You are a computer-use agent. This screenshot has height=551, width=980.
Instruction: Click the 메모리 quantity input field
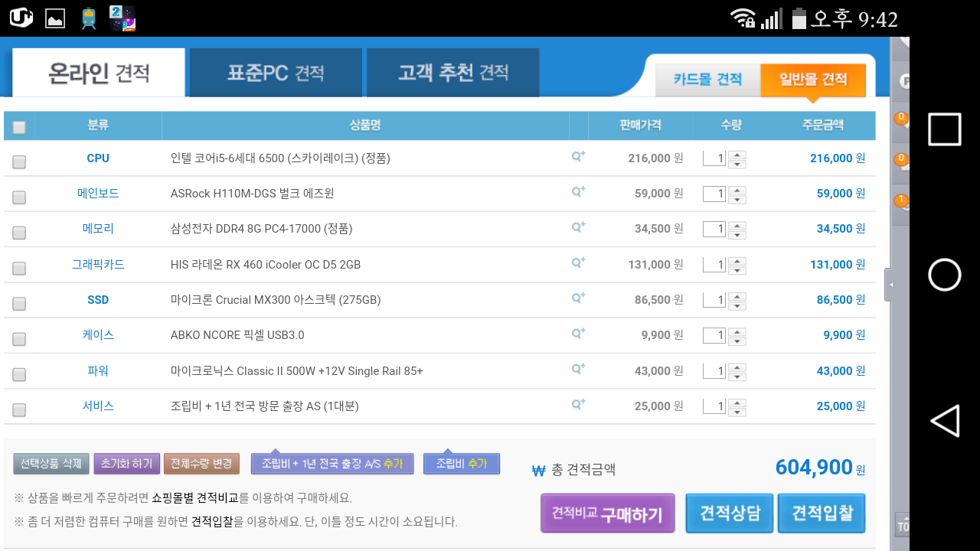pos(714,230)
